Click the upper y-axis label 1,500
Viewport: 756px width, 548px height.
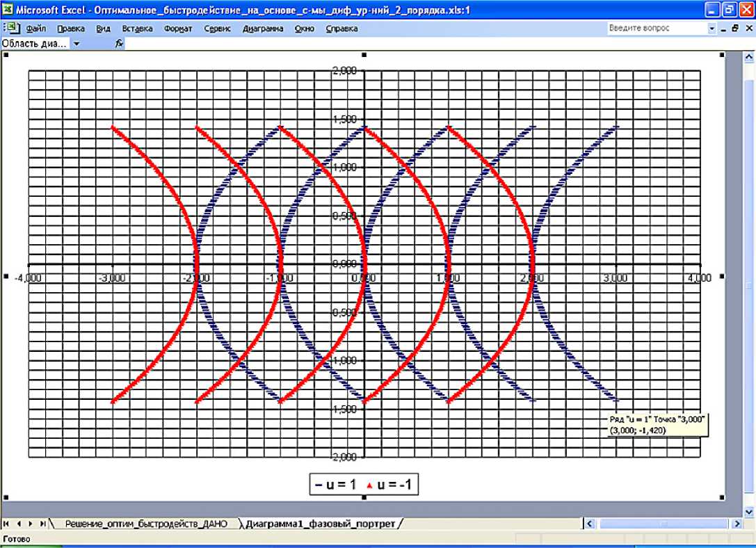point(344,119)
